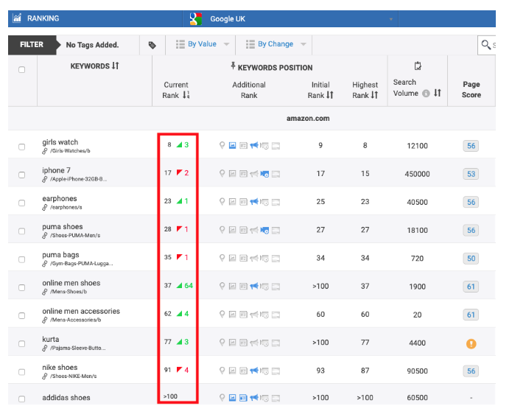Image resolution: width=512 pixels, height=420 pixels.
Task: Toggle the select-all checkbox in table header
Action: (x=22, y=69)
